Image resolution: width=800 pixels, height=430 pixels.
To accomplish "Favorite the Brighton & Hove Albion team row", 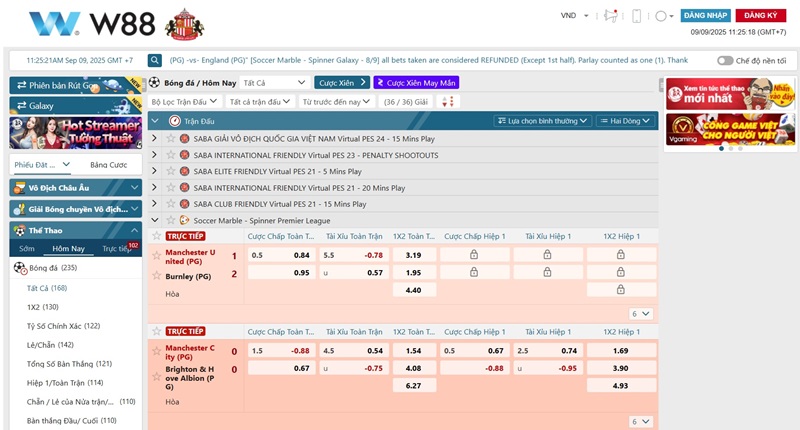I will pos(157,376).
